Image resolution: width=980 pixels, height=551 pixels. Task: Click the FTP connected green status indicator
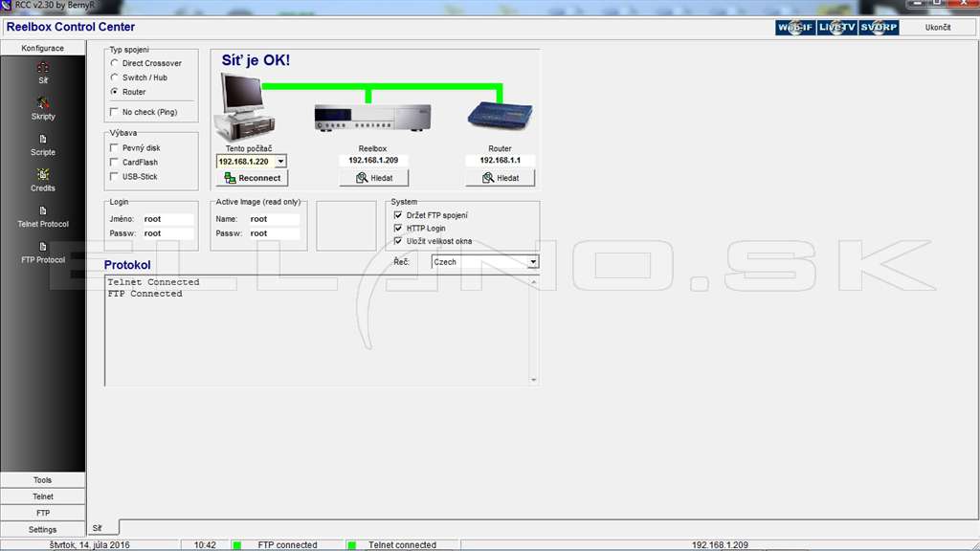[237, 545]
